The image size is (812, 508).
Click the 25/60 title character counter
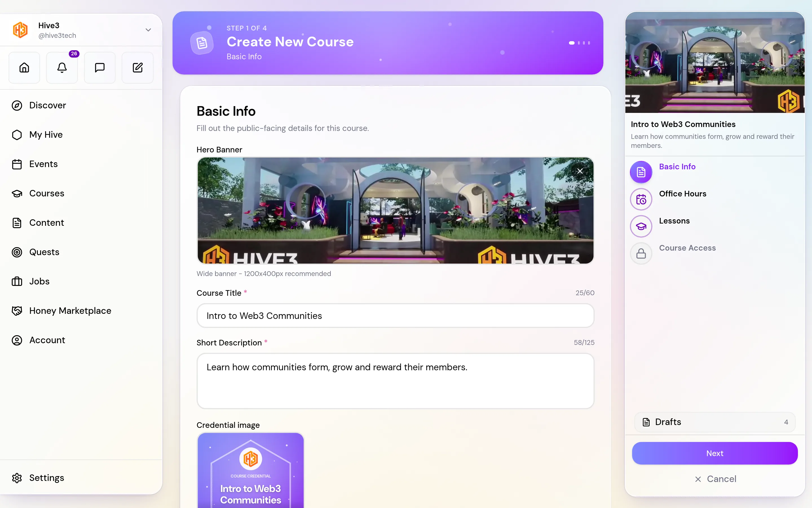click(x=585, y=293)
